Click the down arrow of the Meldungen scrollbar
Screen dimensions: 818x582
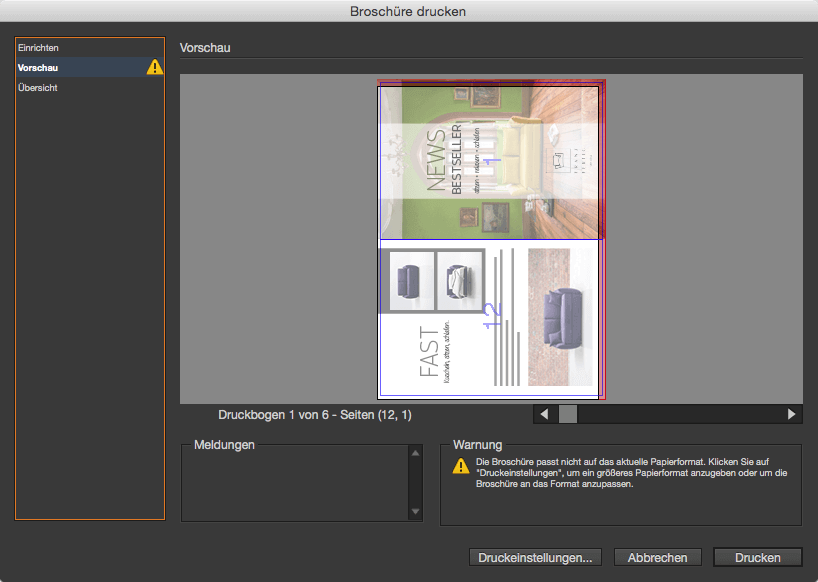click(x=416, y=511)
